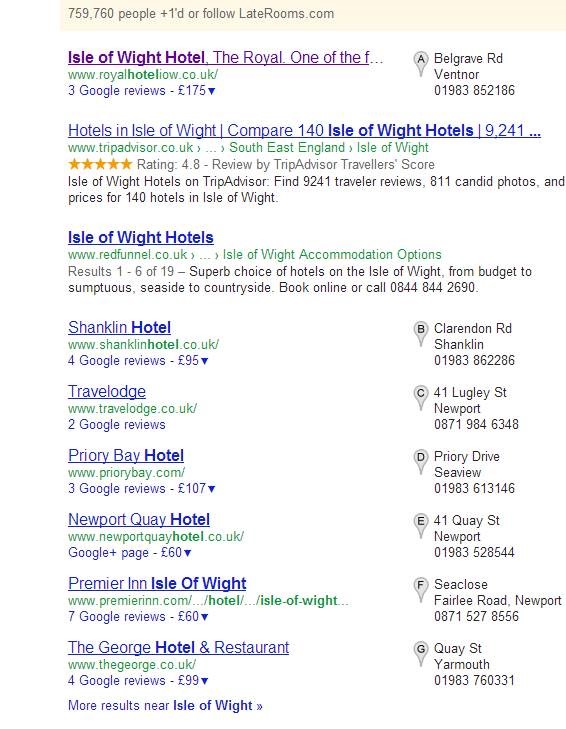Open the £107 Priory Bay price dropdown
The height and width of the screenshot is (729, 566).
[212, 489]
